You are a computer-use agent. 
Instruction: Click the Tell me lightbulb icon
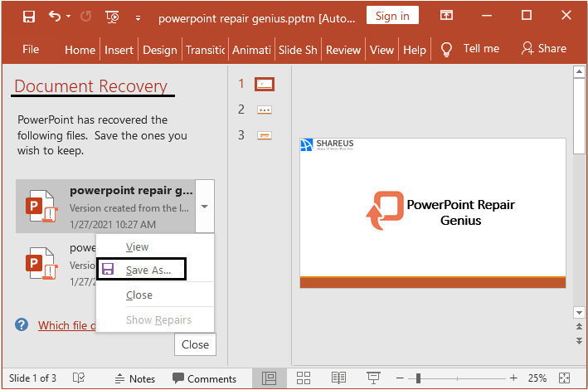point(446,50)
